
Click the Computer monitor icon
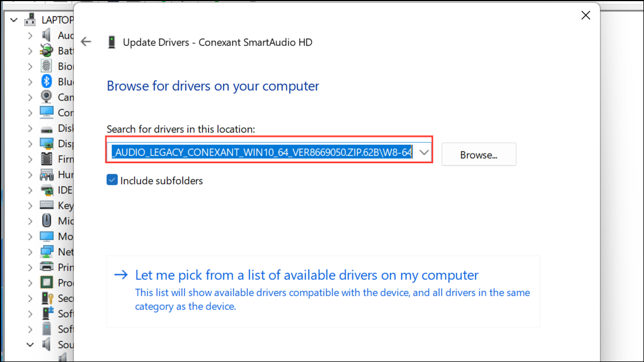point(46,112)
